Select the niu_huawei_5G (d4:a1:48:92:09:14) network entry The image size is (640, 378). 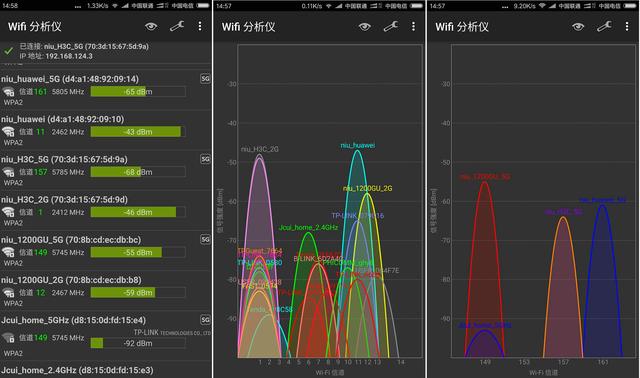(106, 90)
